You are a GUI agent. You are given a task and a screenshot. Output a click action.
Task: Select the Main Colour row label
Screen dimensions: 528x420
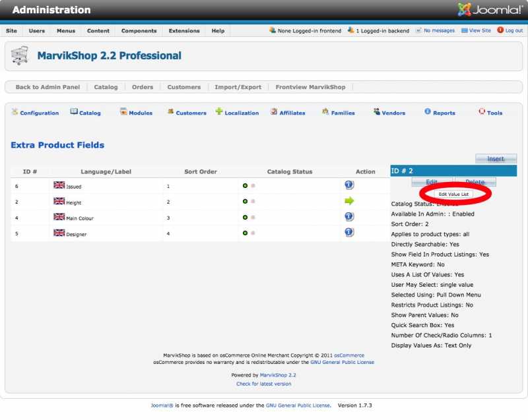coord(80,218)
